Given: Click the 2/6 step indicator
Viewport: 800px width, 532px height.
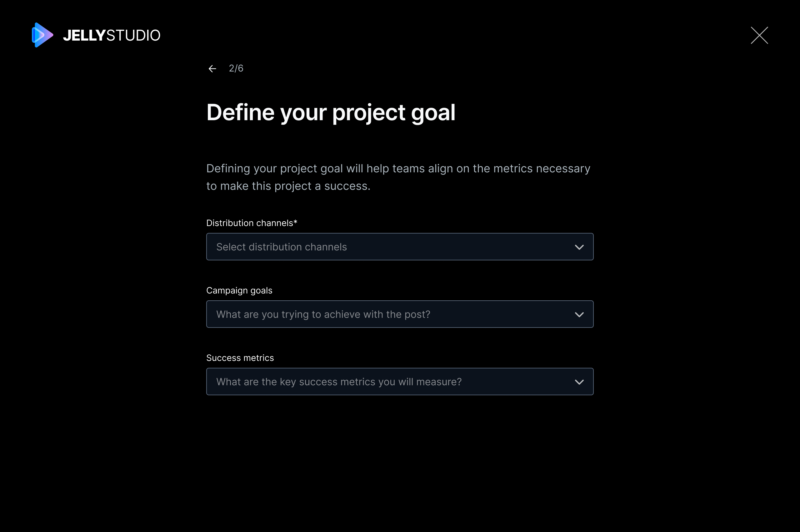Looking at the screenshot, I should (x=236, y=69).
